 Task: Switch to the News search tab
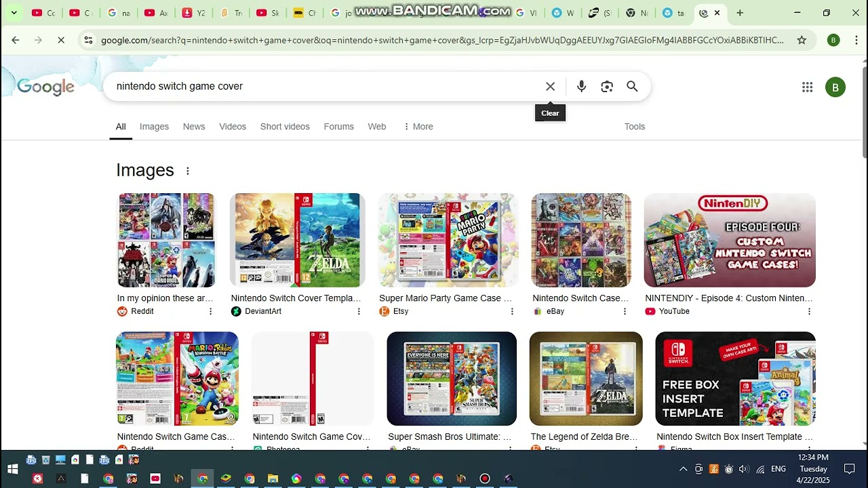coord(194,127)
